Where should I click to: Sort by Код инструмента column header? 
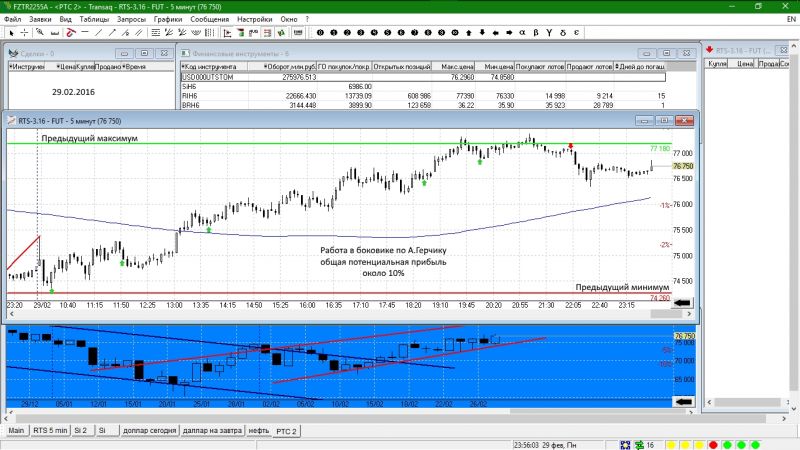click(214, 66)
